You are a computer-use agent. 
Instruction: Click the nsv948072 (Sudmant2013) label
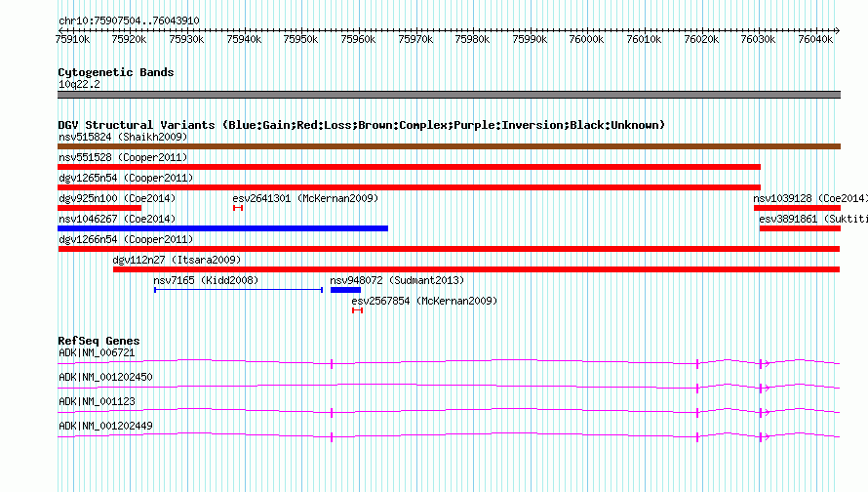(397, 280)
